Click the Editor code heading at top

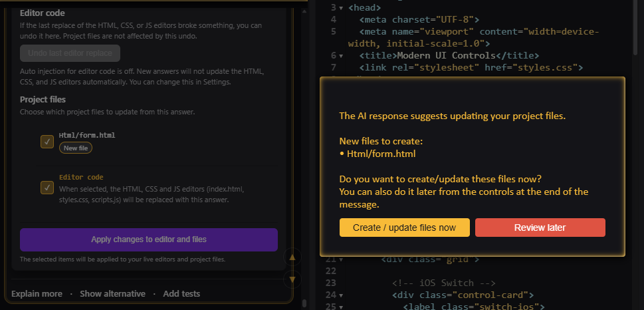tap(43, 13)
